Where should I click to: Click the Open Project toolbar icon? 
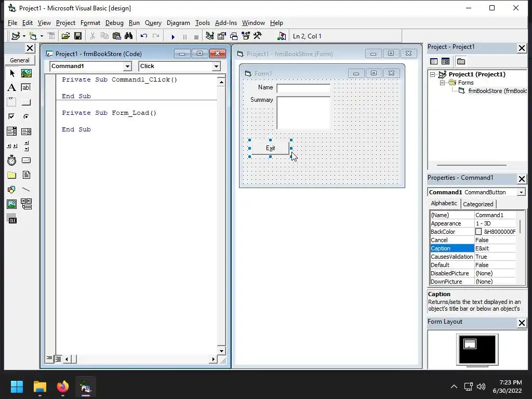pyautogui.click(x=65, y=36)
